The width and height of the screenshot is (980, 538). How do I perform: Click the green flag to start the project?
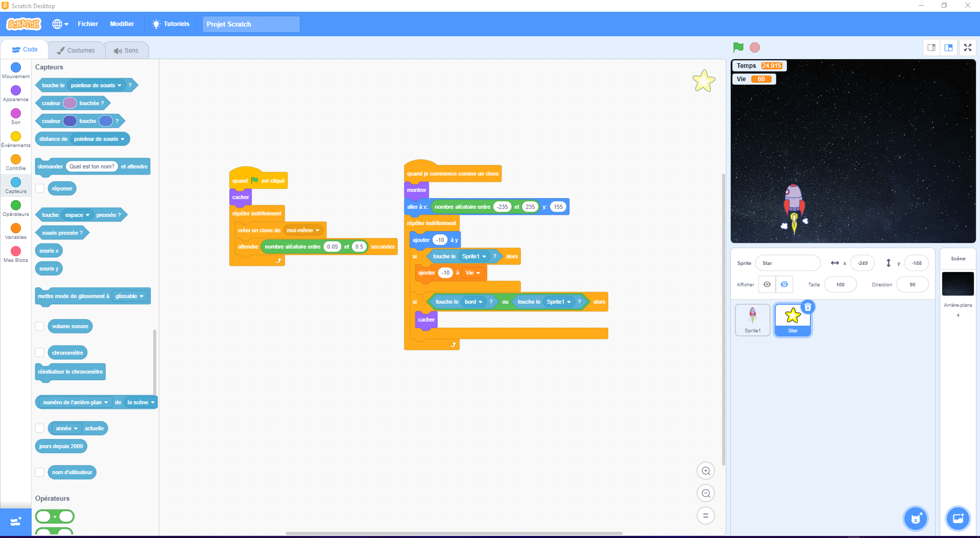point(738,47)
